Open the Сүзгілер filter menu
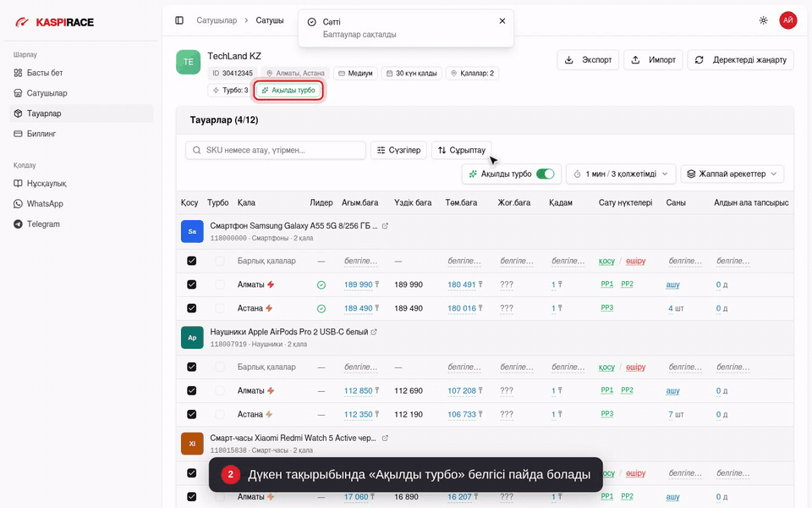Image resolution: width=812 pixels, height=508 pixels. click(398, 150)
